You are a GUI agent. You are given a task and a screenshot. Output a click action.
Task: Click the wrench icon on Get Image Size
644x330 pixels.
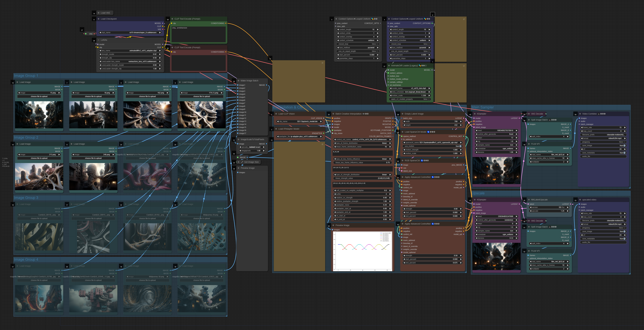tap(242, 162)
